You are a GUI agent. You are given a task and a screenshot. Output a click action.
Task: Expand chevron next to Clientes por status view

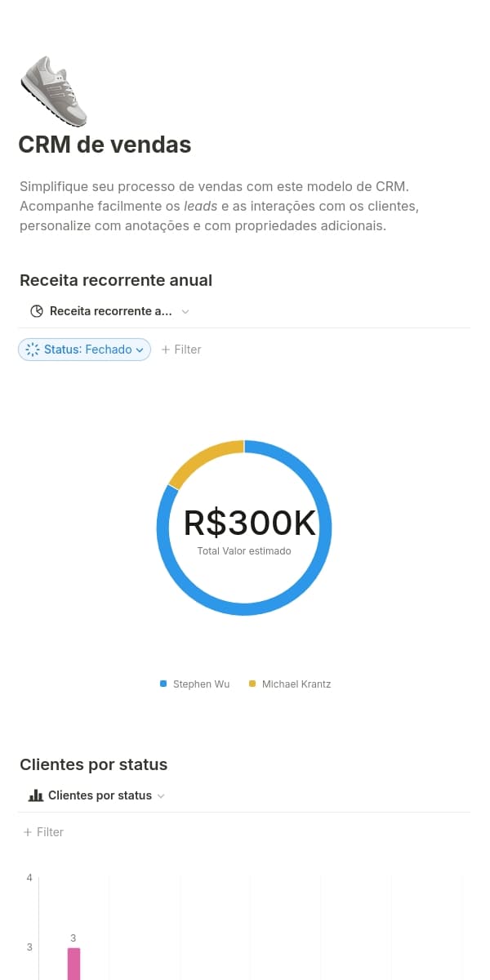pyautogui.click(x=161, y=795)
